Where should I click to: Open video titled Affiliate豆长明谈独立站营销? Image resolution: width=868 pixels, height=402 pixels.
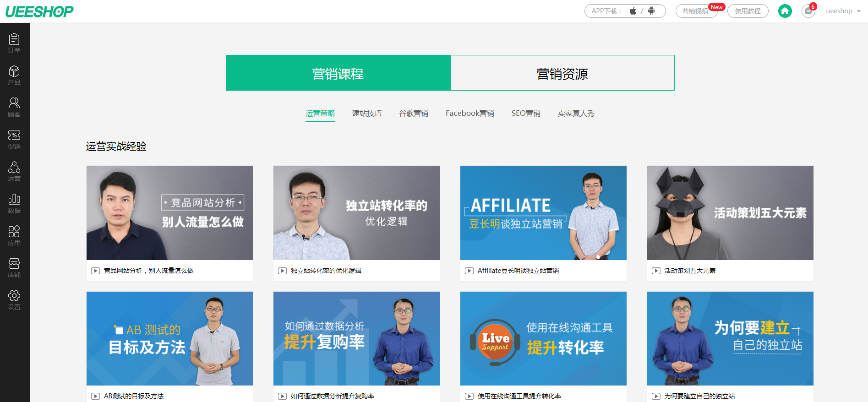(518, 271)
